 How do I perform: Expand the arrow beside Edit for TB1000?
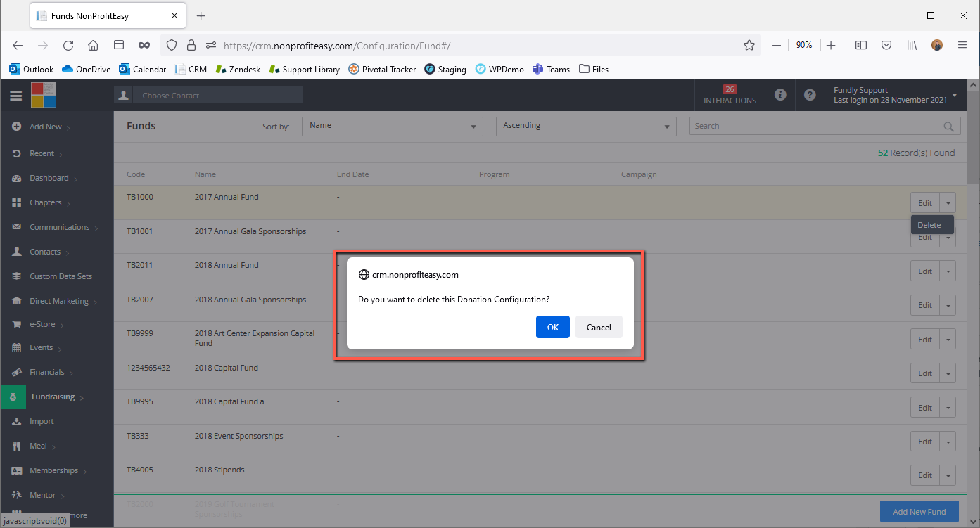click(948, 203)
